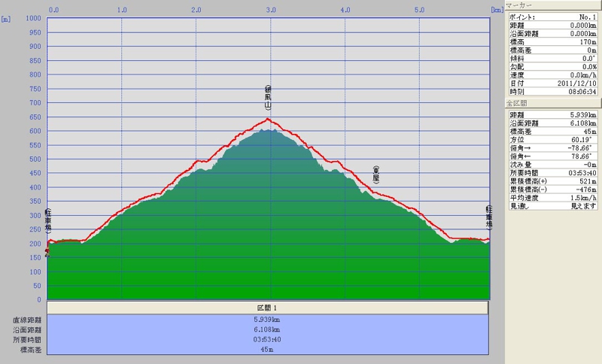The width and height of the screenshot is (602, 364).
Task: Click the 屏風山 summit label on graph
Action: pyautogui.click(x=268, y=101)
